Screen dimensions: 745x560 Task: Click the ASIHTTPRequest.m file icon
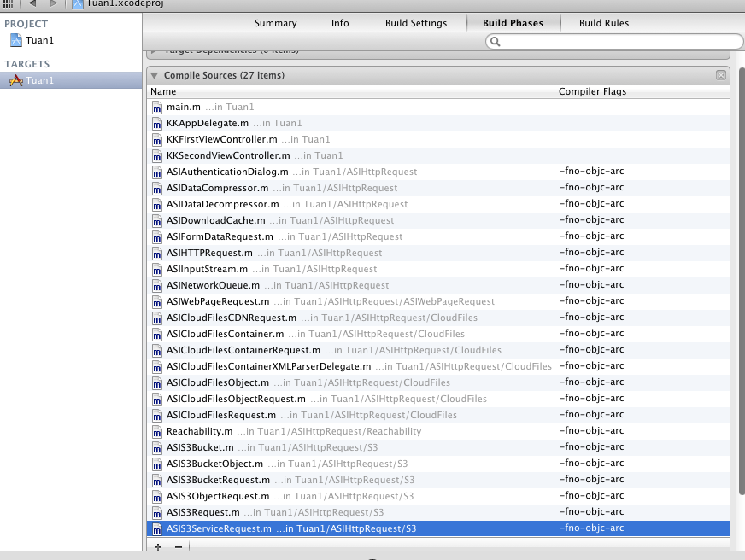point(157,253)
